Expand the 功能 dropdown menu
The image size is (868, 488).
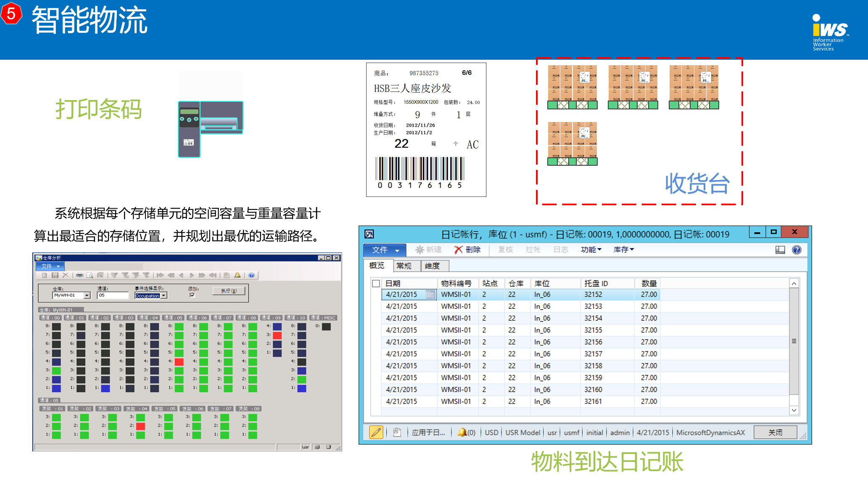click(x=591, y=250)
